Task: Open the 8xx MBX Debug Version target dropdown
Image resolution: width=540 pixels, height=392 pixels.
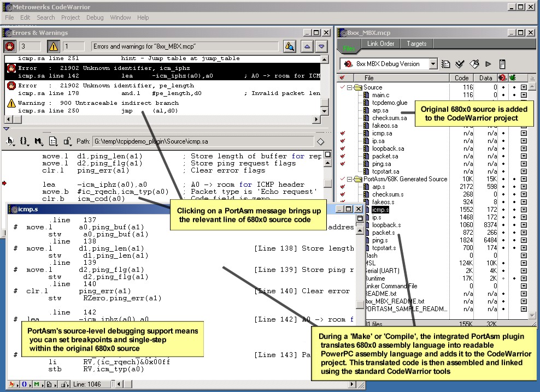Action: (x=433, y=64)
